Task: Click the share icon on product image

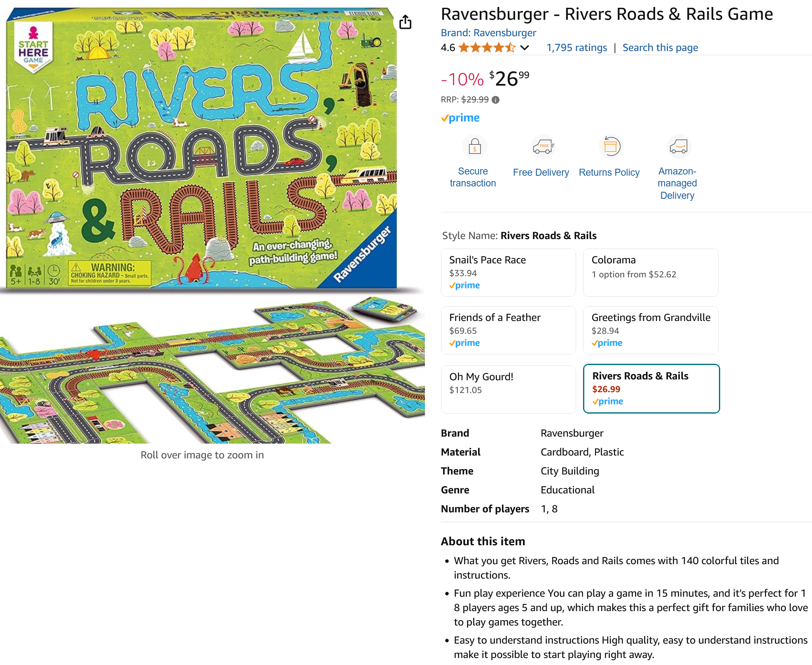Action: point(405,22)
